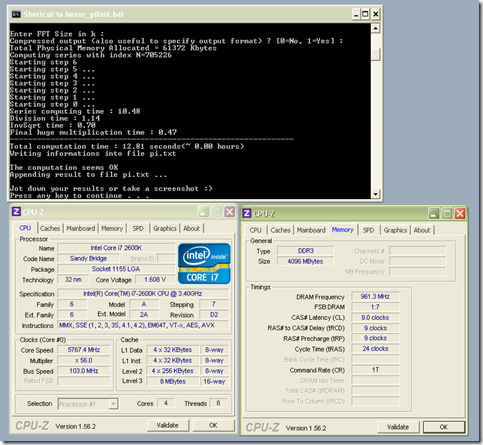Click Validate button in right CPU-Z window
The width and height of the screenshot is (483, 445).
(398, 427)
